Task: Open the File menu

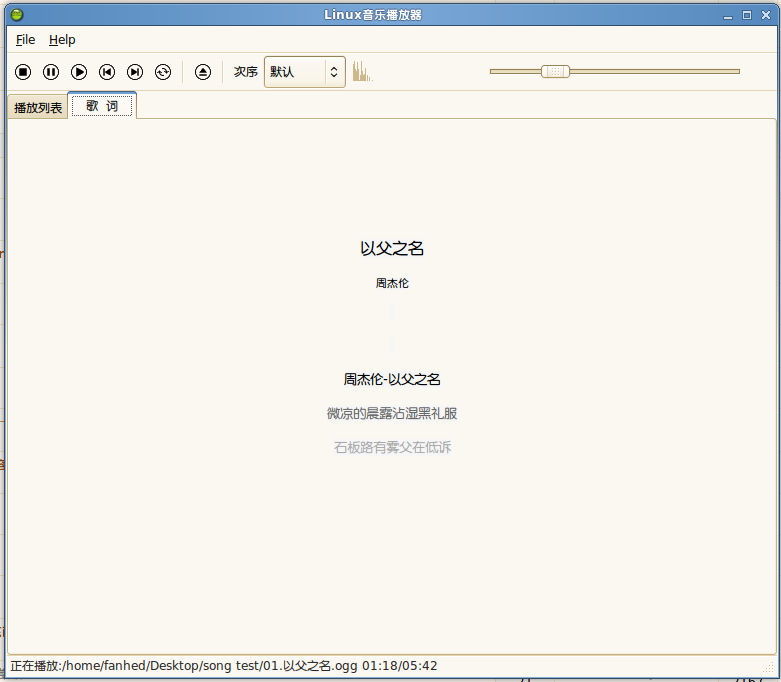Action: click(x=25, y=39)
